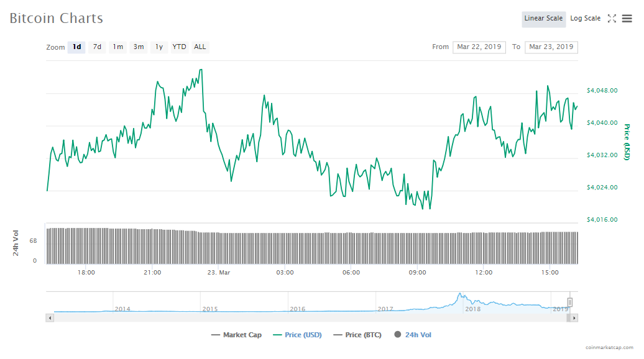The image size is (644, 359).
Task: Select the 1d zoom range
Action: pyautogui.click(x=76, y=47)
